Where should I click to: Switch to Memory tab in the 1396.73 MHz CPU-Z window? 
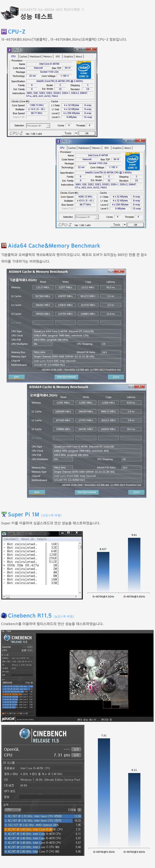click(48, 57)
